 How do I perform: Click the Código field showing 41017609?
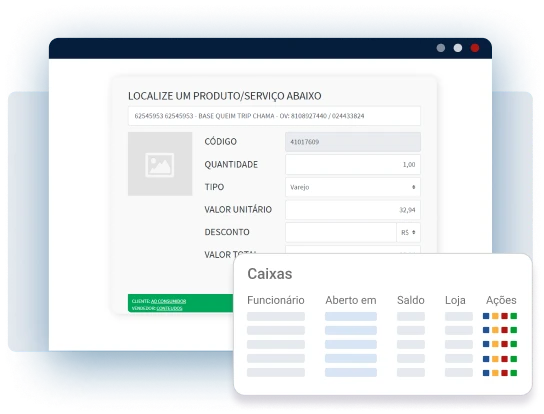(353, 142)
